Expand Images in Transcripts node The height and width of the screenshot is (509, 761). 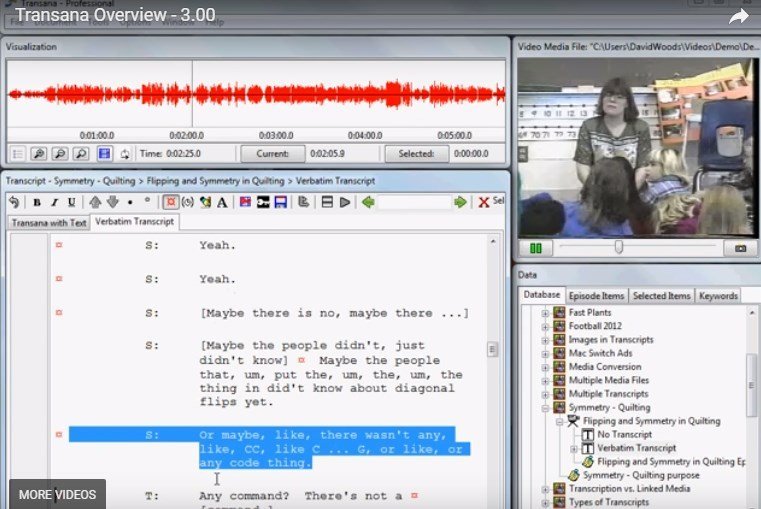pyautogui.click(x=545, y=340)
